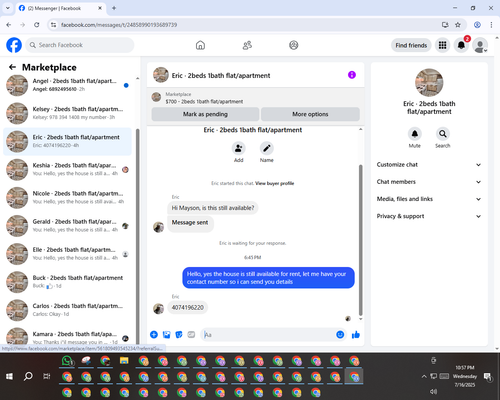
Task: Edit chat Name with pencil icon
Action: (267, 148)
